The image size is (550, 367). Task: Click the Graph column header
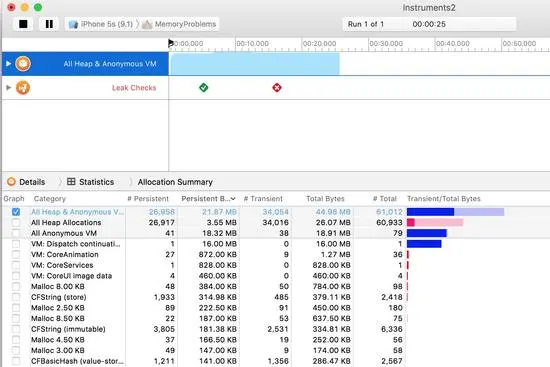tap(14, 199)
